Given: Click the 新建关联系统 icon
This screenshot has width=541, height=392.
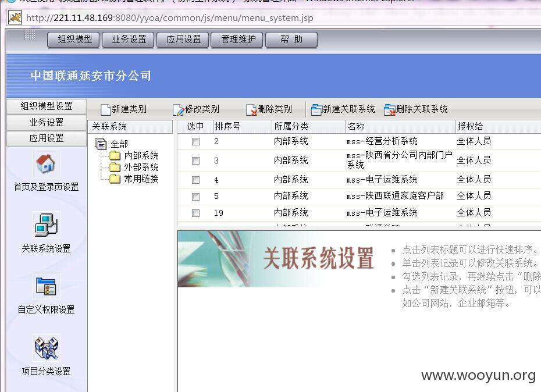Looking at the screenshot, I should tap(316, 109).
